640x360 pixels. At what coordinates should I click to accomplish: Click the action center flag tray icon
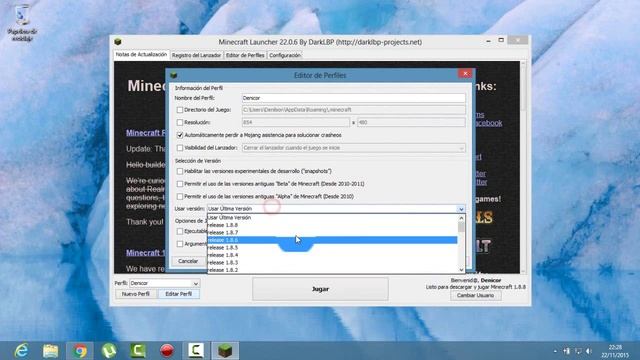(567, 351)
